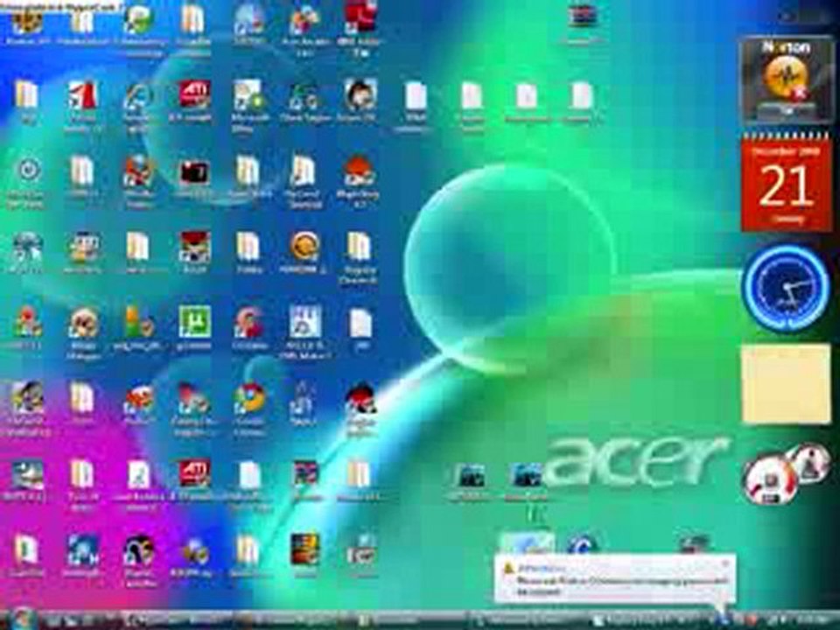This screenshot has height=630, width=840.
Task: Click the blue letter C desktop icon
Action: (x=583, y=544)
